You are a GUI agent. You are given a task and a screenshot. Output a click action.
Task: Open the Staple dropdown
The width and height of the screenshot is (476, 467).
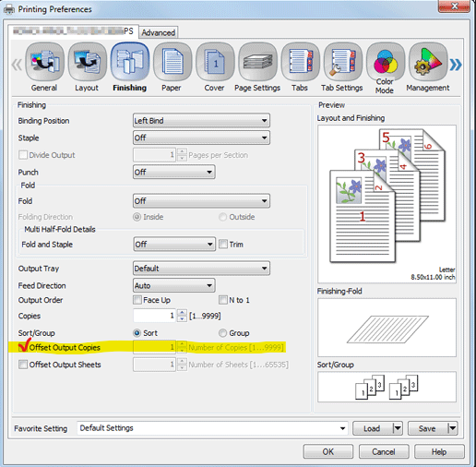pyautogui.click(x=201, y=138)
